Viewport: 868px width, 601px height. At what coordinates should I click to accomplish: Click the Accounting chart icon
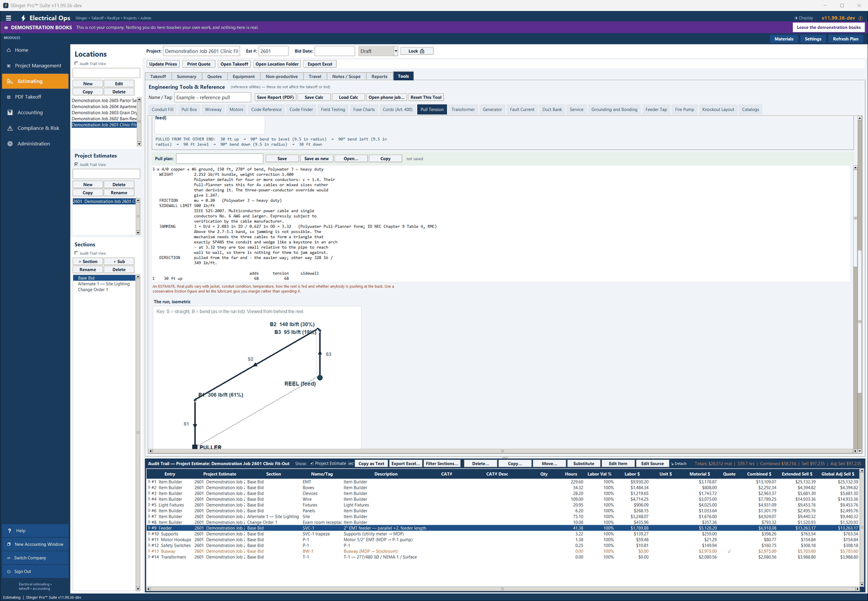pyautogui.click(x=10, y=113)
